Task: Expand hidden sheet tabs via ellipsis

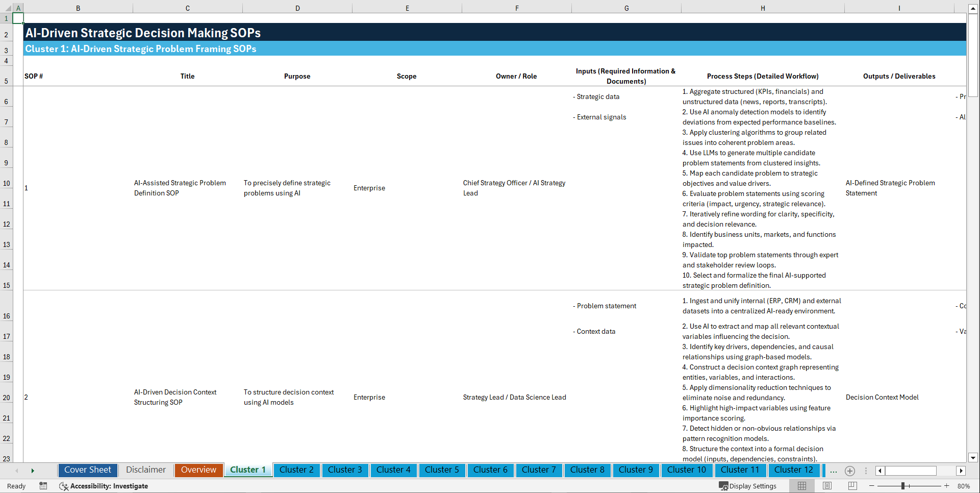Action: point(834,471)
